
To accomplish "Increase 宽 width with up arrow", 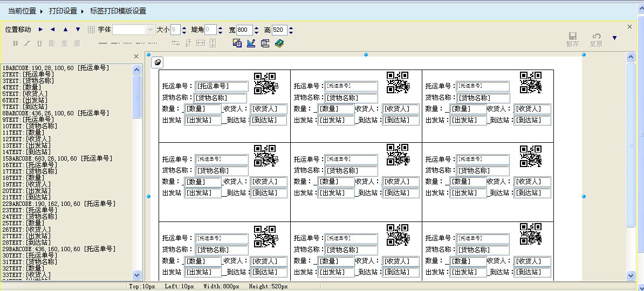I will 256,27.
